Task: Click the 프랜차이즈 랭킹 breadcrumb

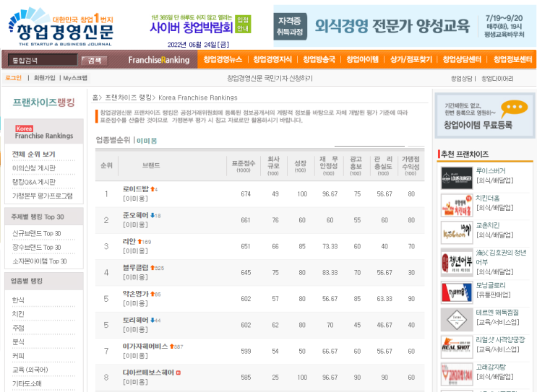Action: [128, 97]
